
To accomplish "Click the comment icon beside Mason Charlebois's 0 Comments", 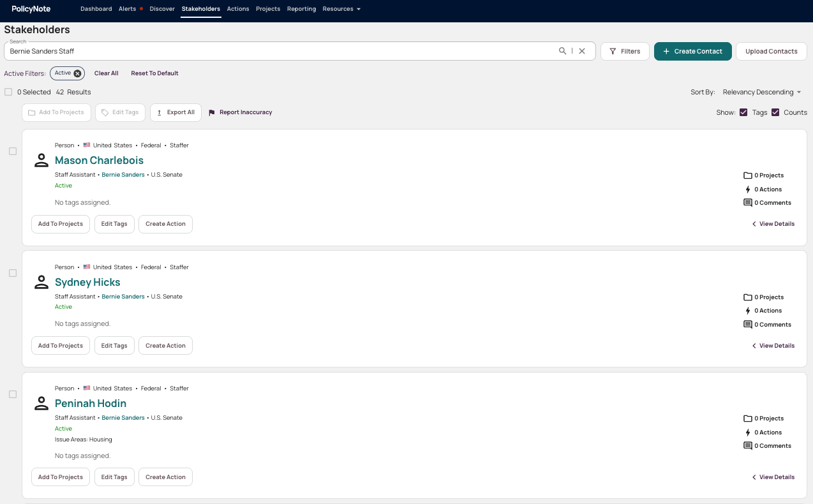I will (x=748, y=203).
